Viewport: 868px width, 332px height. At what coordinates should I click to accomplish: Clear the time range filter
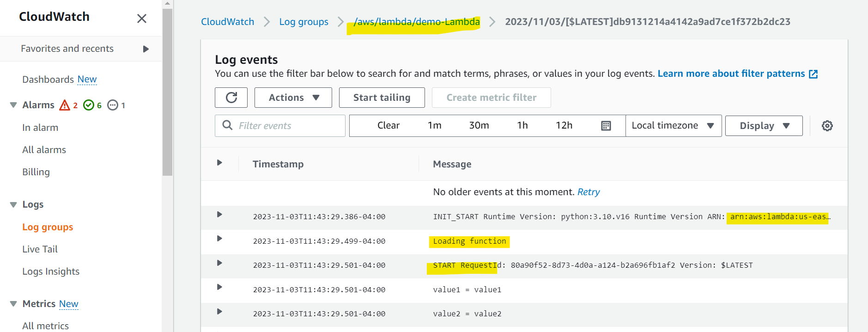(x=388, y=125)
